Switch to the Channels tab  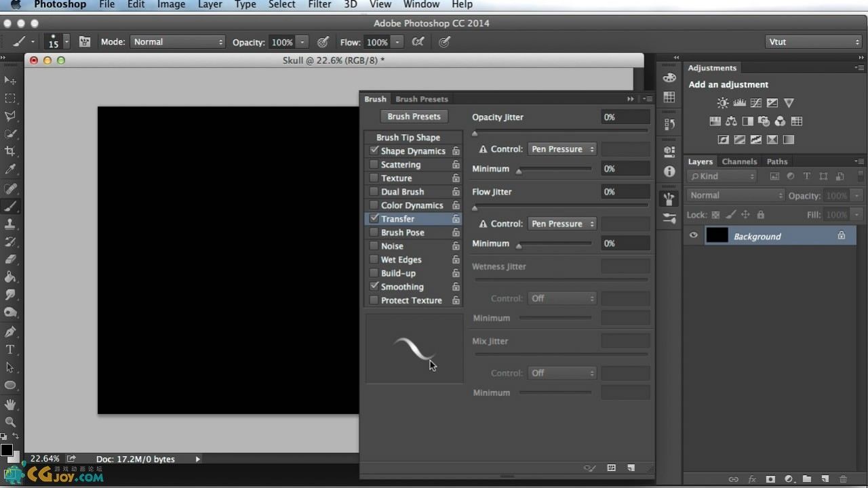point(739,161)
